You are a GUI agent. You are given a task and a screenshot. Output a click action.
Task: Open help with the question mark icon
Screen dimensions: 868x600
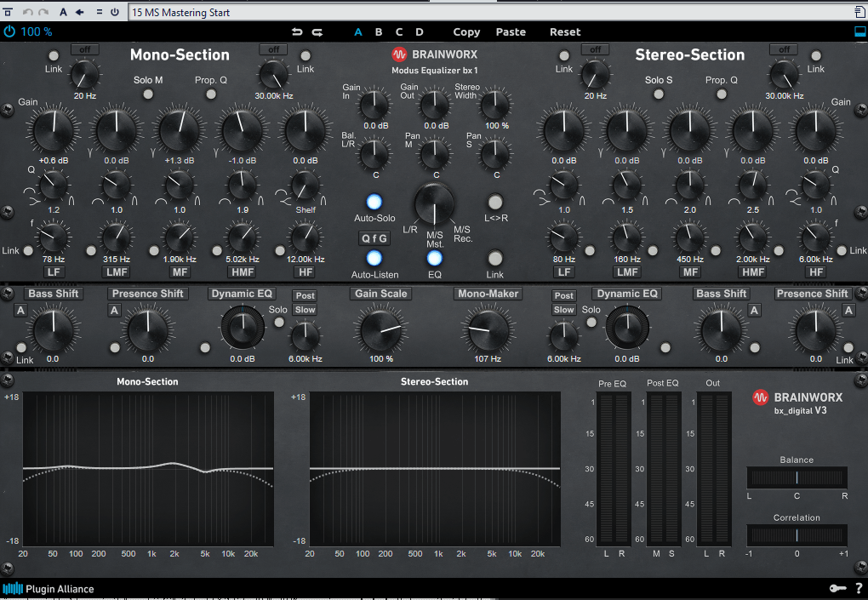tap(858, 588)
